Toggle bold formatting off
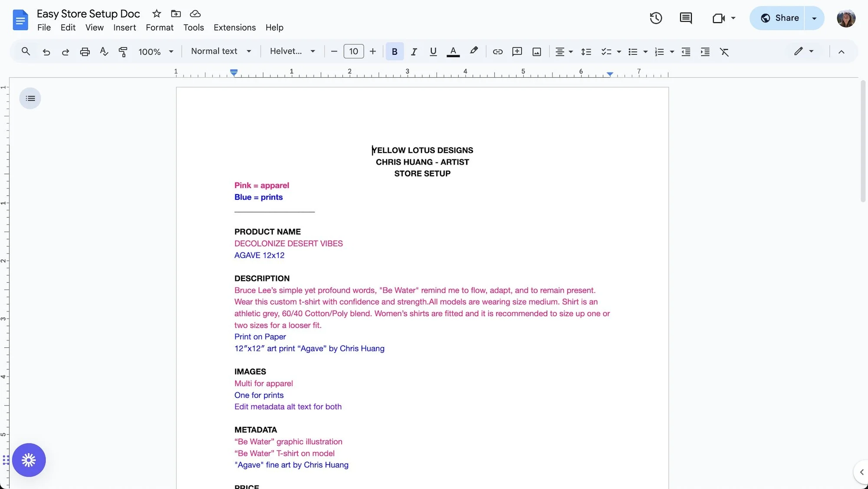This screenshot has height=489, width=868. tap(394, 52)
